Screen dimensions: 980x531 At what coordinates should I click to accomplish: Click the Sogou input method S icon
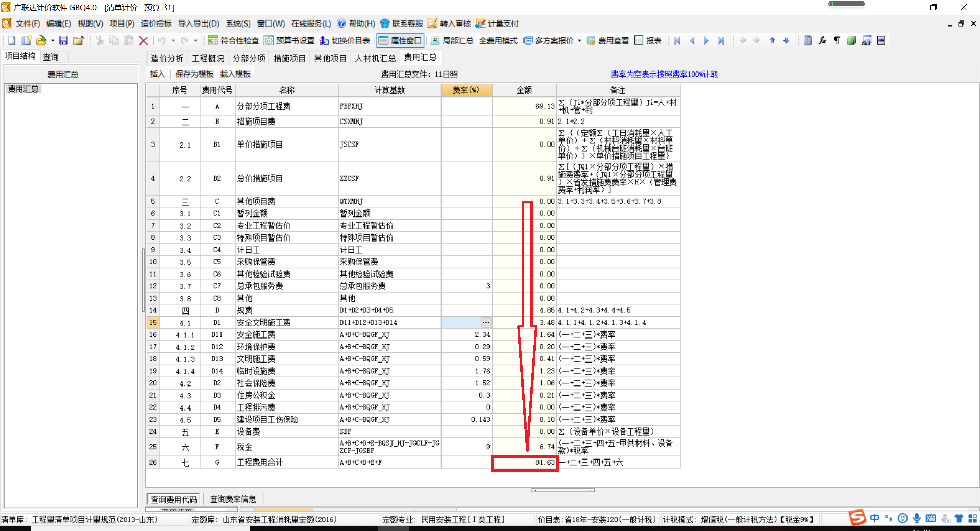coord(857,517)
